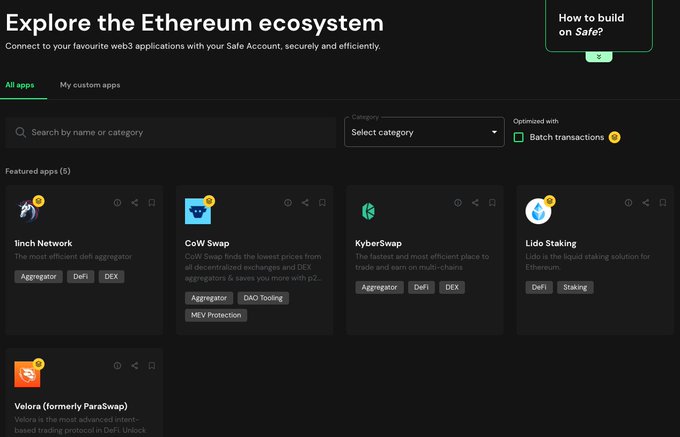This screenshot has height=437, width=680.
Task: Open the Lido Staking droplet logo
Action: click(538, 211)
